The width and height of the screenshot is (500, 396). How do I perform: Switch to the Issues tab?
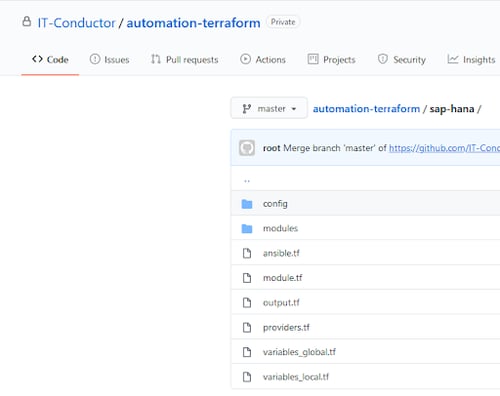point(109,59)
